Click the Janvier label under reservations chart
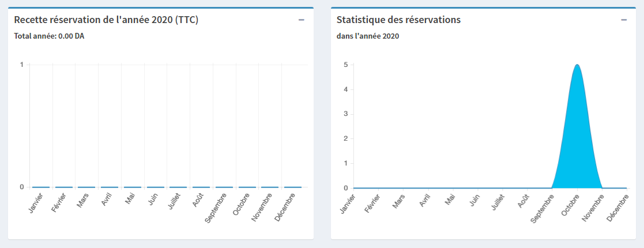Viewport: 644px width, 248px height. pos(348,204)
